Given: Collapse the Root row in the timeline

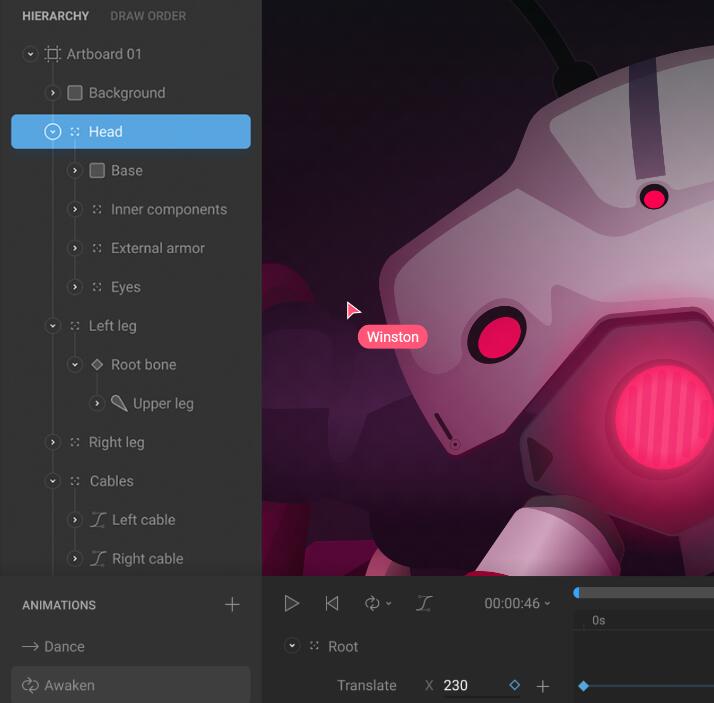Looking at the screenshot, I should pyautogui.click(x=292, y=646).
